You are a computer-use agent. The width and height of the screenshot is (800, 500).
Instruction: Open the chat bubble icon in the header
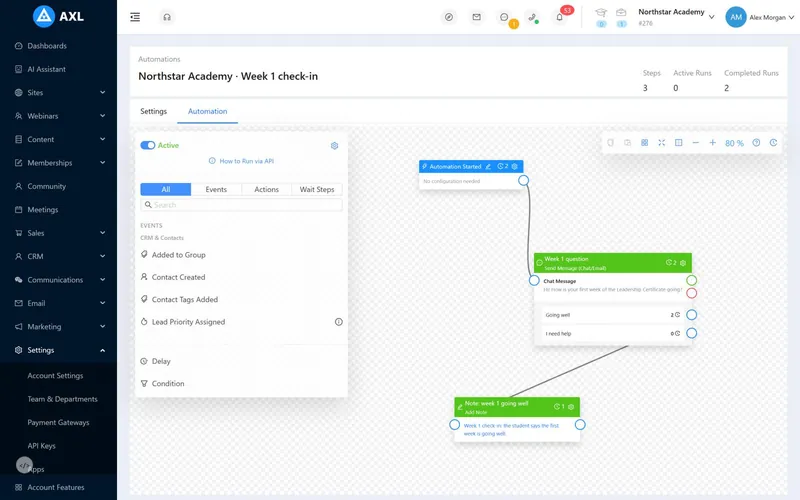(504, 17)
